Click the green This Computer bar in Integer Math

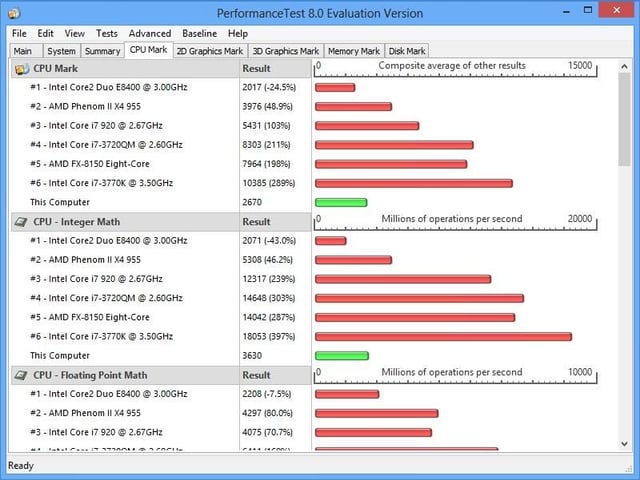(x=342, y=356)
